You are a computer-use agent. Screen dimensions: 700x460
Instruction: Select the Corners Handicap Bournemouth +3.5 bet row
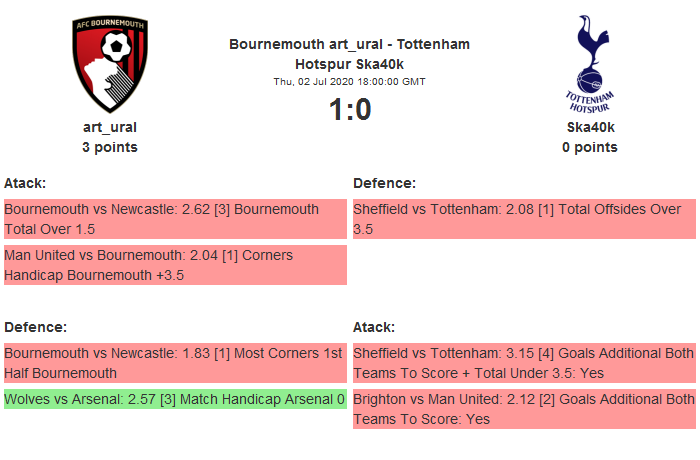point(175,265)
